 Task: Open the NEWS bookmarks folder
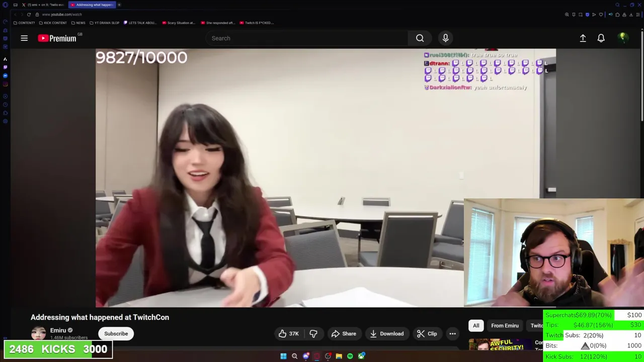pyautogui.click(x=78, y=23)
